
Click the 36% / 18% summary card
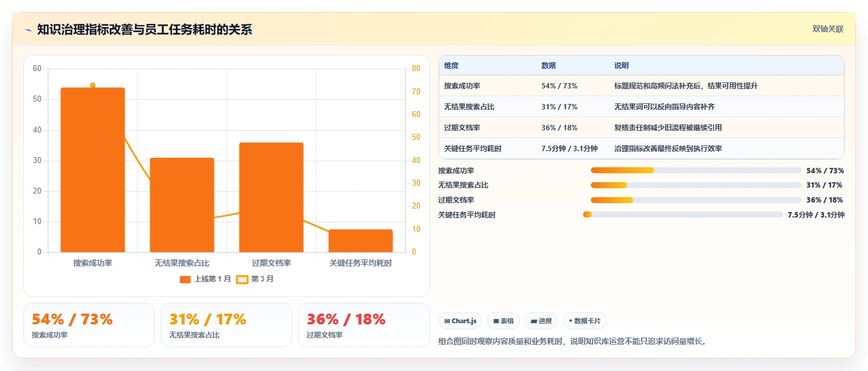(x=364, y=325)
